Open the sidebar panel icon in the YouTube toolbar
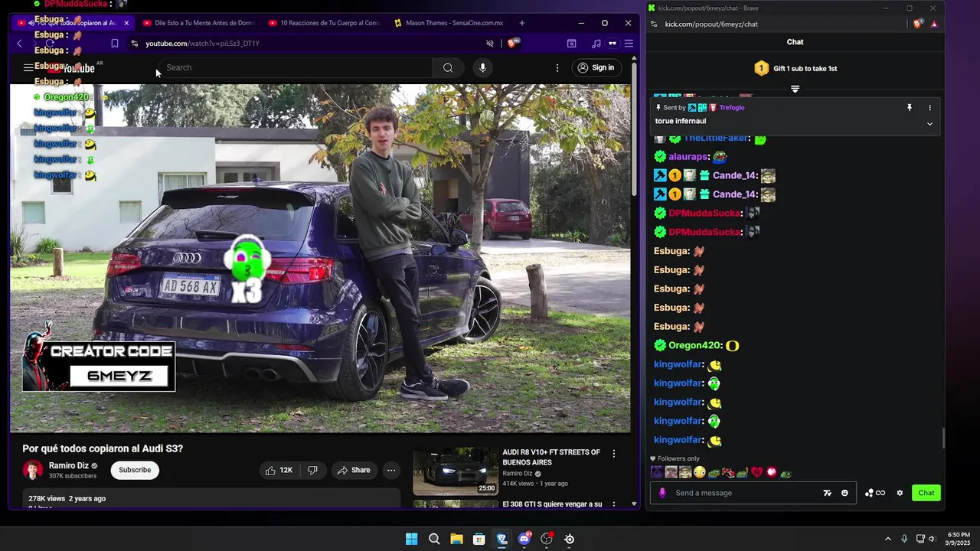Viewport: 980px width, 551px height. pos(571,44)
